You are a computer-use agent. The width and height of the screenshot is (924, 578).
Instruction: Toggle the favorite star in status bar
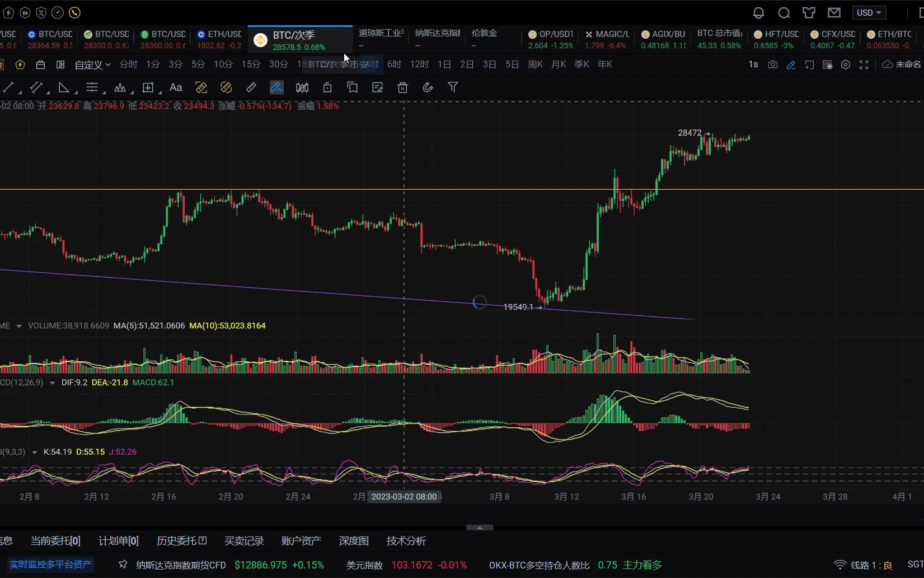pos(123,565)
